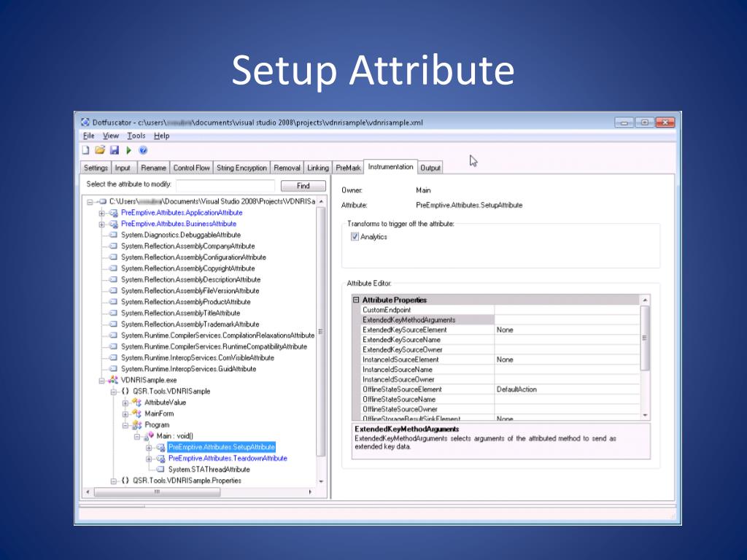Click the VDNRISample.exe assembly icon
The height and width of the screenshot is (560, 747).
pos(113,380)
